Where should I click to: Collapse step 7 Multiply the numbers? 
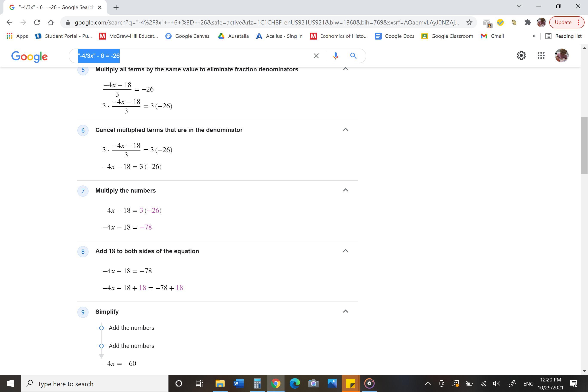point(345,190)
